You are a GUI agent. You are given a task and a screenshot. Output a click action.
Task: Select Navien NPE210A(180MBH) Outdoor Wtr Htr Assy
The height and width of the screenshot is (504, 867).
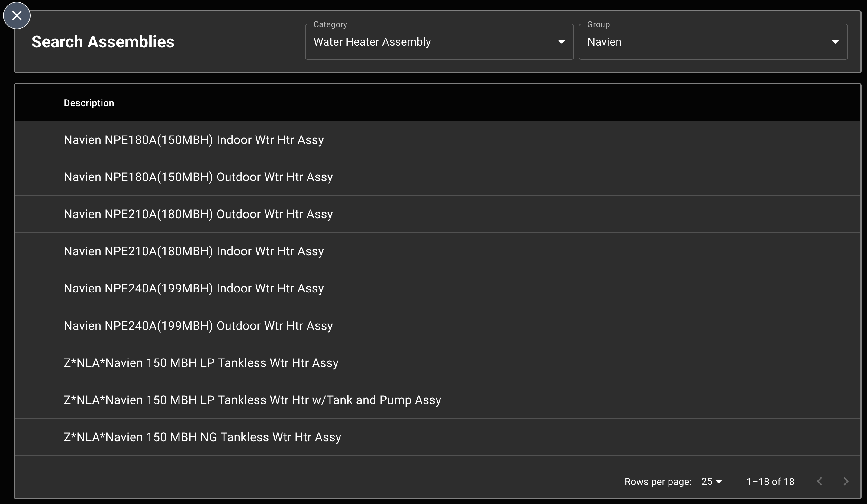click(x=198, y=214)
